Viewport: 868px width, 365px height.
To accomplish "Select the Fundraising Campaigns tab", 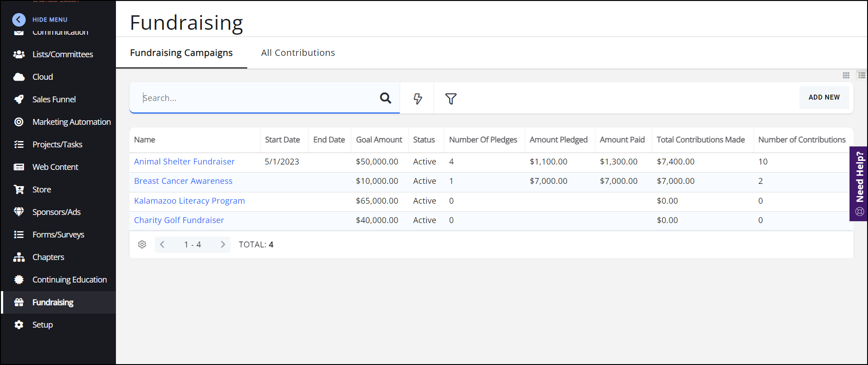I will coord(181,53).
